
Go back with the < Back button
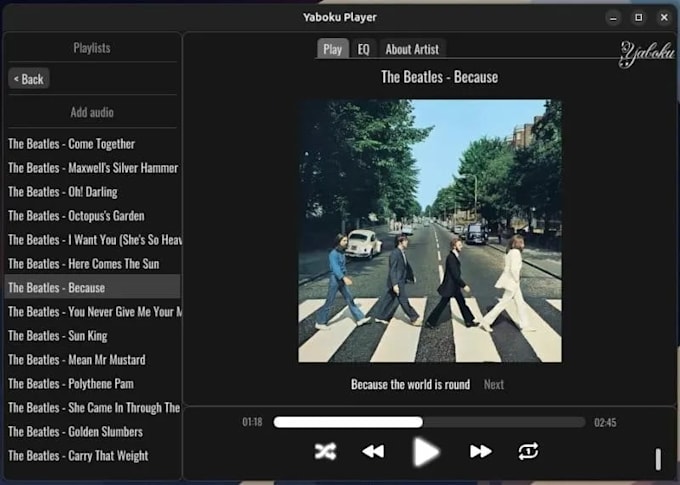(x=29, y=79)
